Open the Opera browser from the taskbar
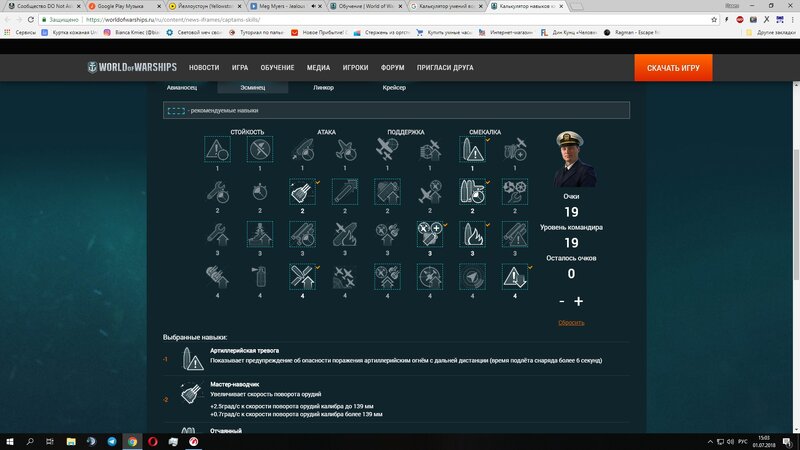This screenshot has width=800, height=450. pyautogui.click(x=154, y=441)
